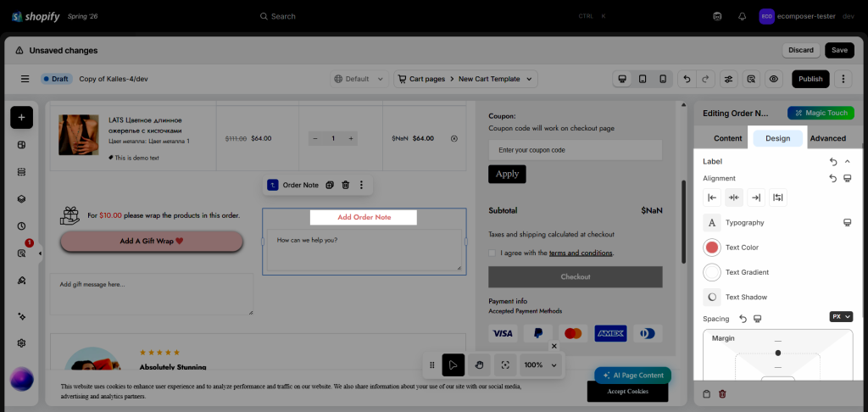The height and width of the screenshot is (412, 868).
Task: Change responsive device for Typography
Action: [847, 223]
